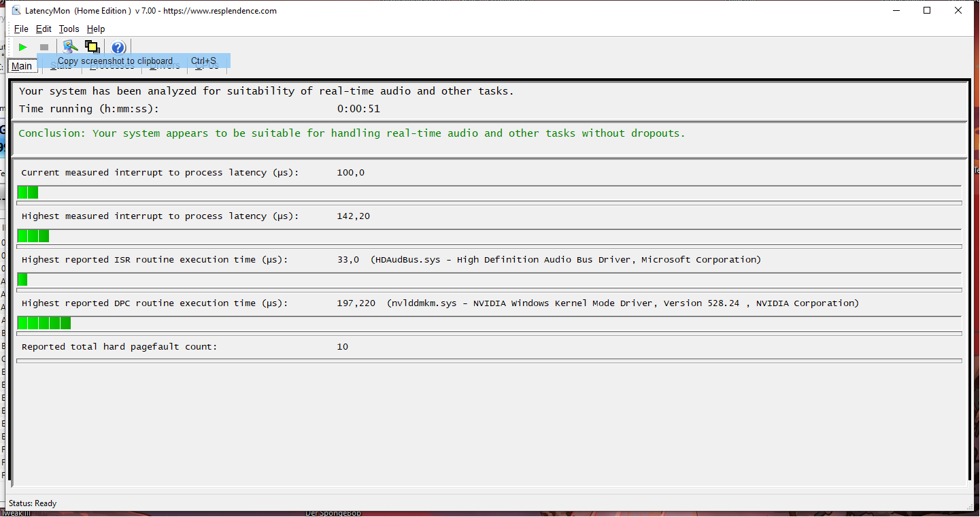980x517 pixels.
Task: Choose Copy screenshot to clipboard entry
Action: point(134,61)
